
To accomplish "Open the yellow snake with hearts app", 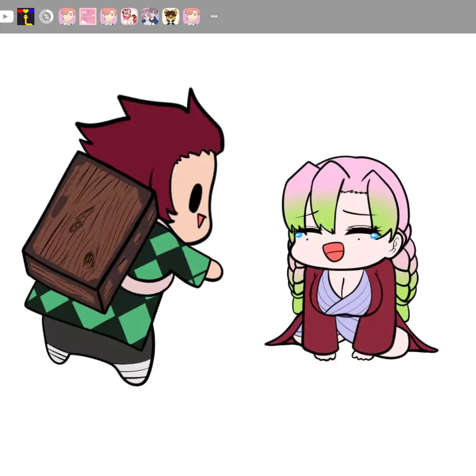I will pos(26,17).
